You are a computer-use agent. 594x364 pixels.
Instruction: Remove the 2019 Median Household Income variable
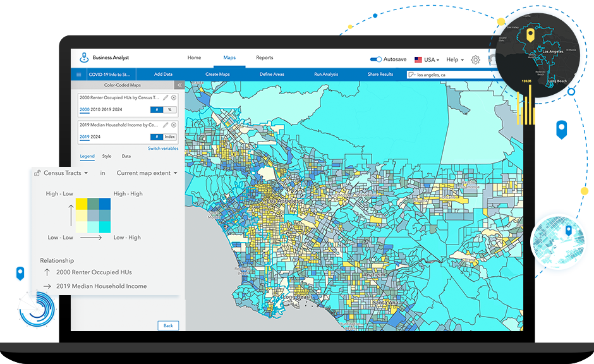tap(174, 125)
